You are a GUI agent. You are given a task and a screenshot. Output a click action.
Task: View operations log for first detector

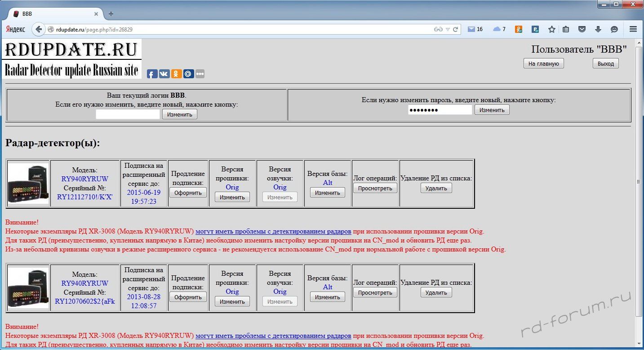tap(375, 188)
